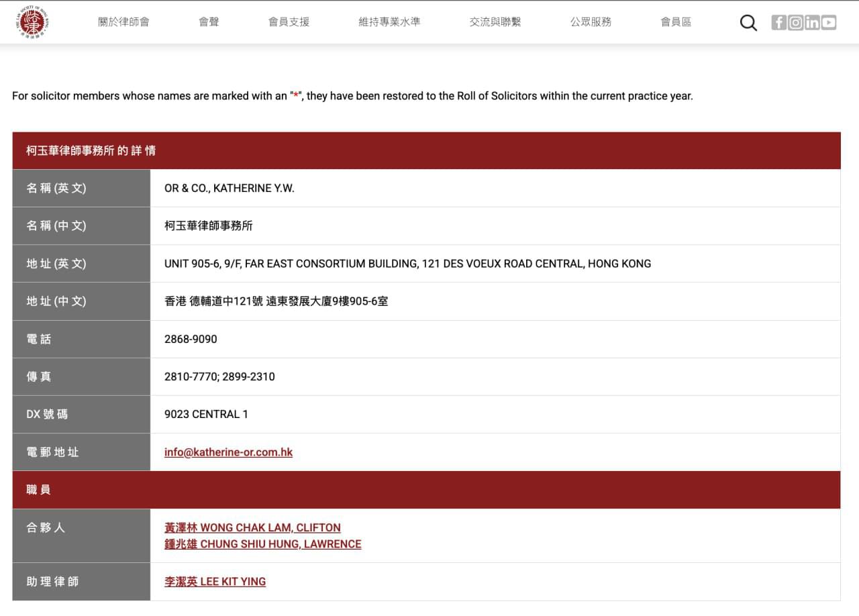Open the YouTube icon
The image size is (859, 616).
829,22
